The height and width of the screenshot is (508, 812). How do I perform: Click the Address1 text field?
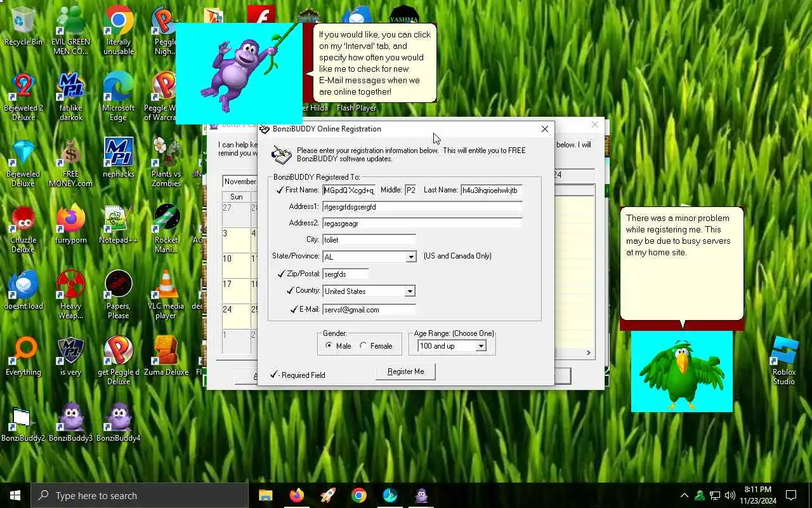tap(422, 207)
